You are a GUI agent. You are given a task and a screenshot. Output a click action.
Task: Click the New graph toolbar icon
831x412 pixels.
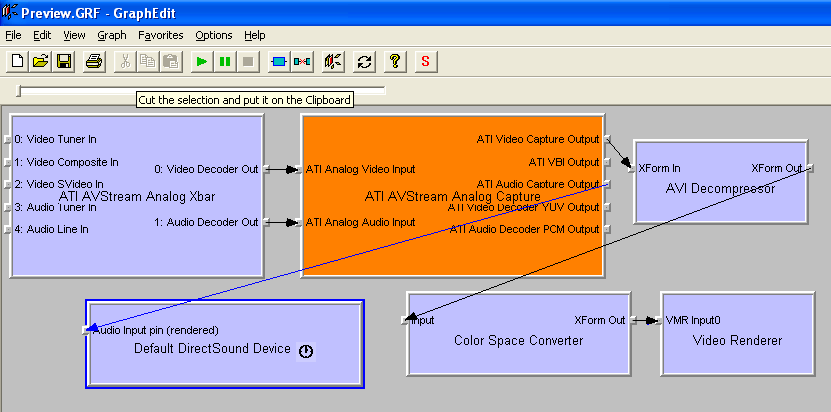[17, 62]
